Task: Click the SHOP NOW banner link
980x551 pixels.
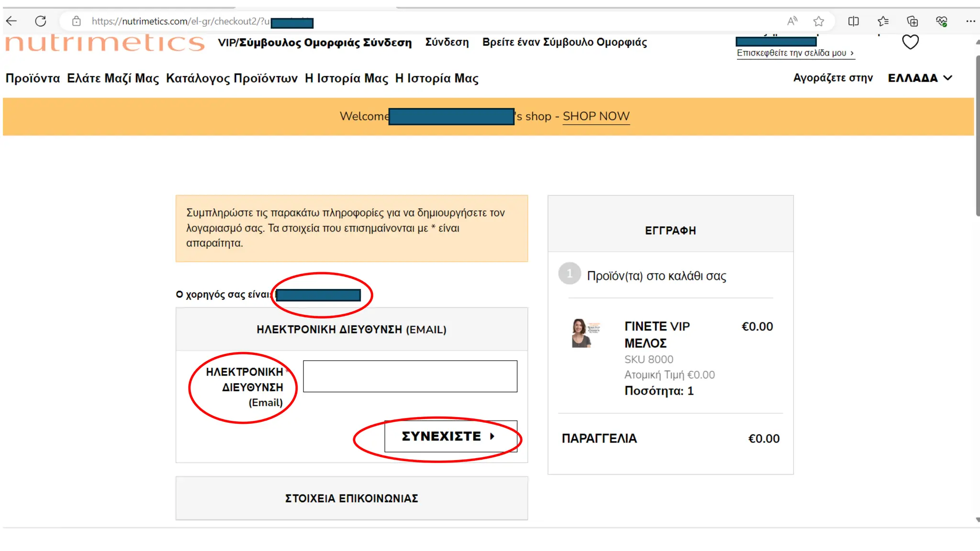Action: pyautogui.click(x=596, y=116)
